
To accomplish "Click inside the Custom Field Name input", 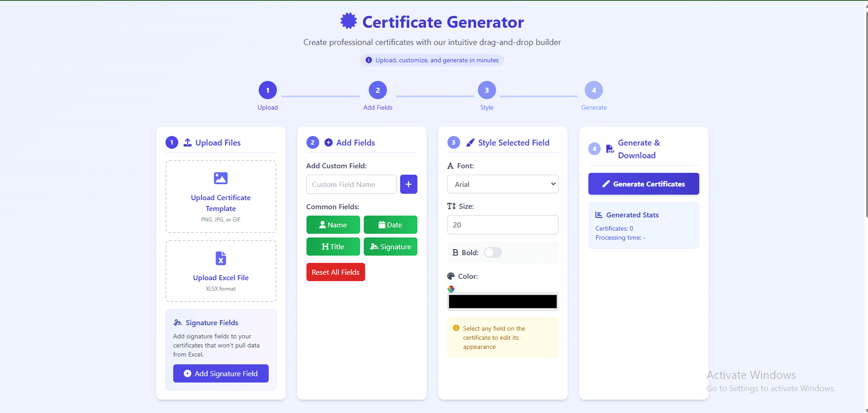I will click(x=351, y=184).
